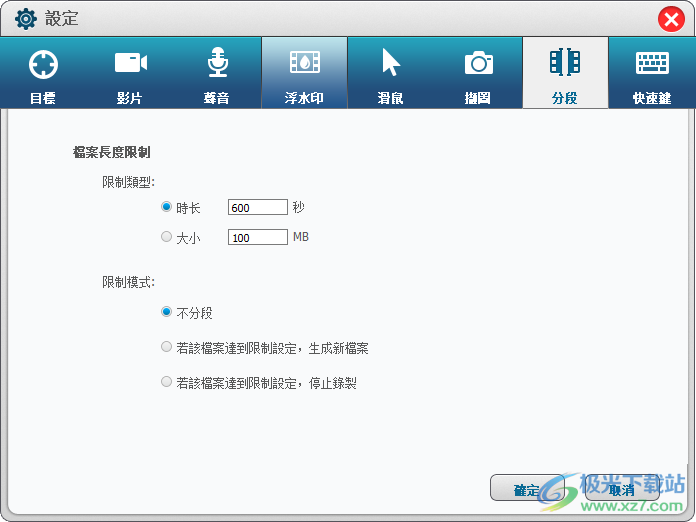The height and width of the screenshot is (522, 696).
Task: Click the 分段 film split icon
Action: (565, 62)
